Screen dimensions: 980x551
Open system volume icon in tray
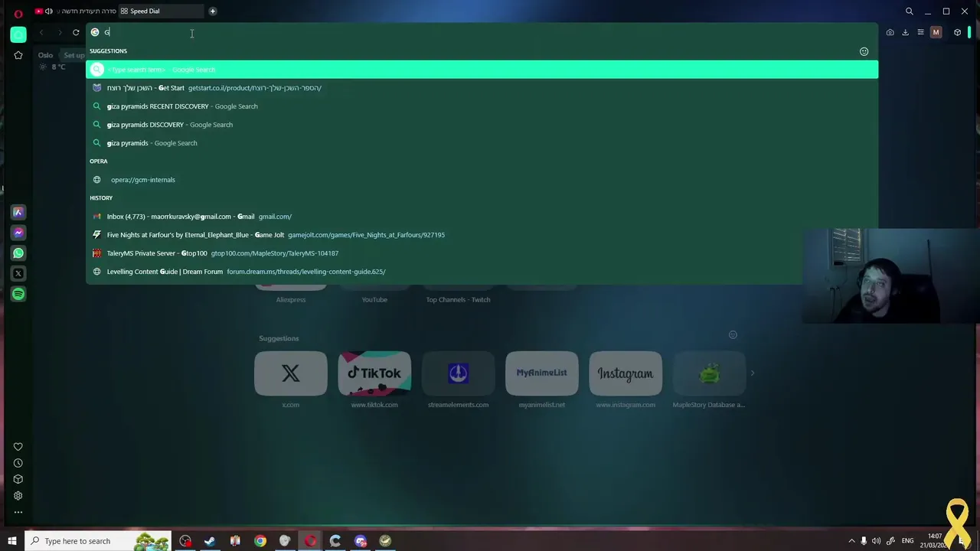click(876, 541)
